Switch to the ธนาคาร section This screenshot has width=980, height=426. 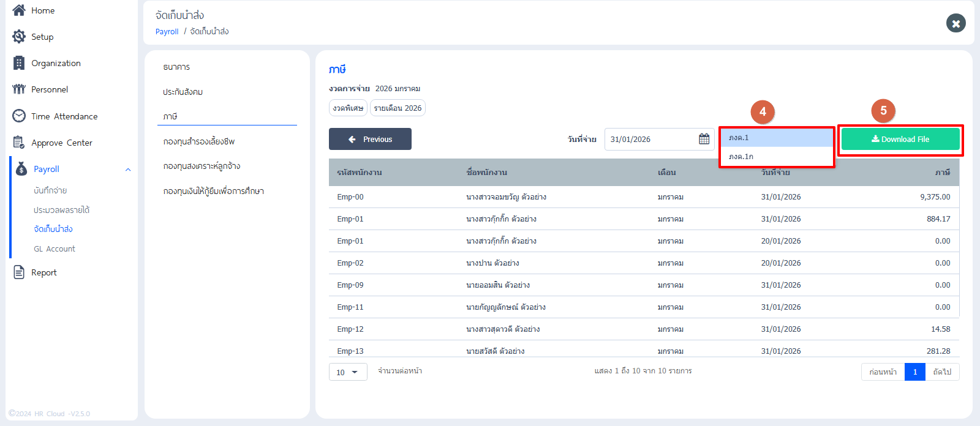click(176, 67)
